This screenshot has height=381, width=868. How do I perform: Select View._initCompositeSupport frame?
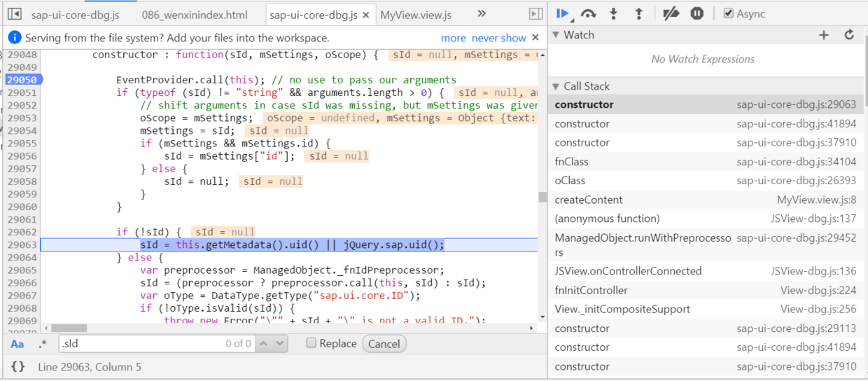point(706,309)
